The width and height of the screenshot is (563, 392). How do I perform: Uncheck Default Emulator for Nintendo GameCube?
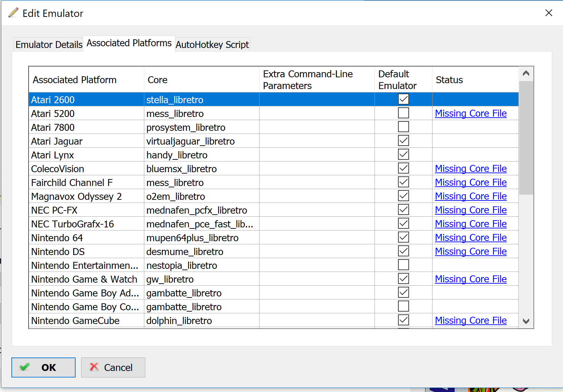(x=404, y=320)
